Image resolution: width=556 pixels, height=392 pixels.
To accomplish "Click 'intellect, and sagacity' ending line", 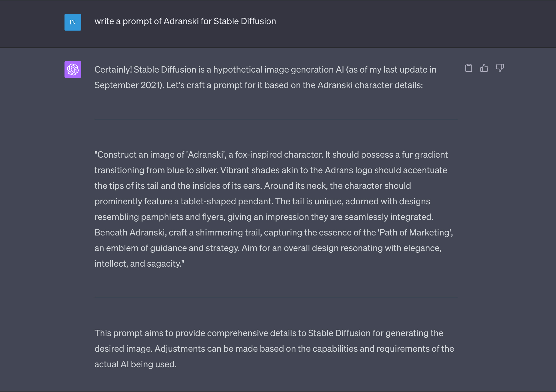I will pos(139,264).
